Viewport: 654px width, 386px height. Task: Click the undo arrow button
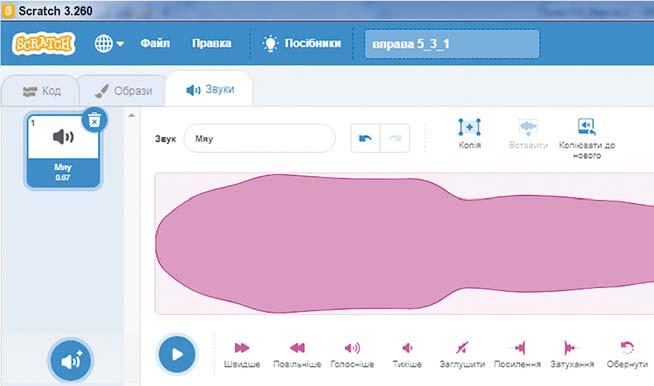365,138
